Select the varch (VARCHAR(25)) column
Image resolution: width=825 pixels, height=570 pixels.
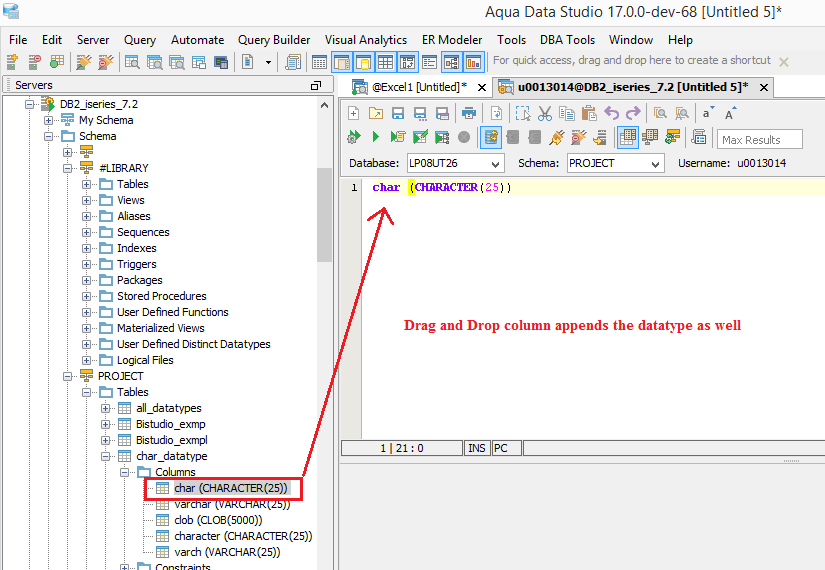pyautogui.click(x=227, y=553)
